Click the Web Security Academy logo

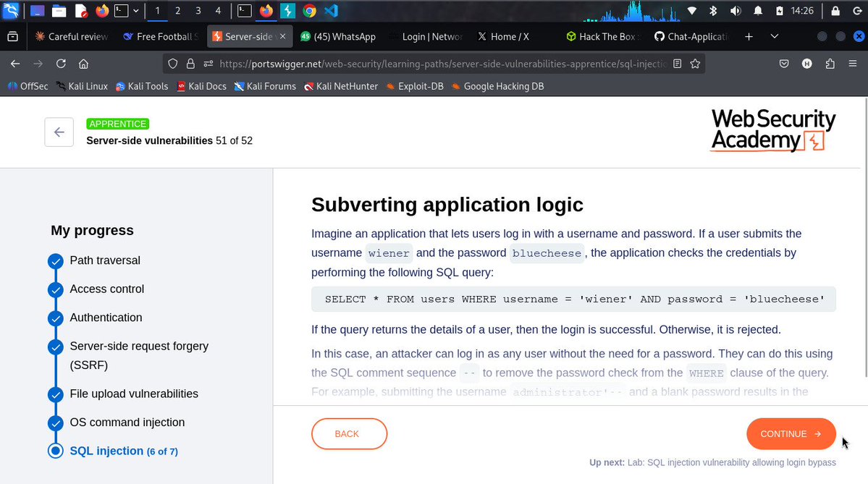pyautogui.click(x=772, y=132)
